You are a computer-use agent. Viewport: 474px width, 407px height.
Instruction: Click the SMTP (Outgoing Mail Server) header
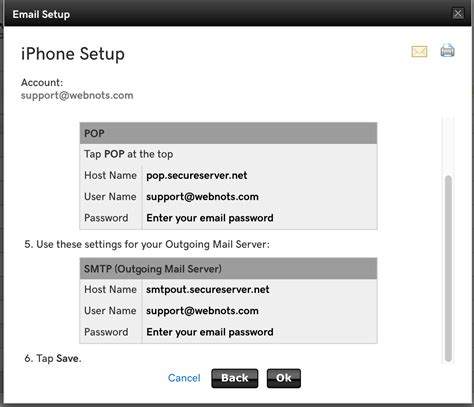pyautogui.click(x=228, y=269)
